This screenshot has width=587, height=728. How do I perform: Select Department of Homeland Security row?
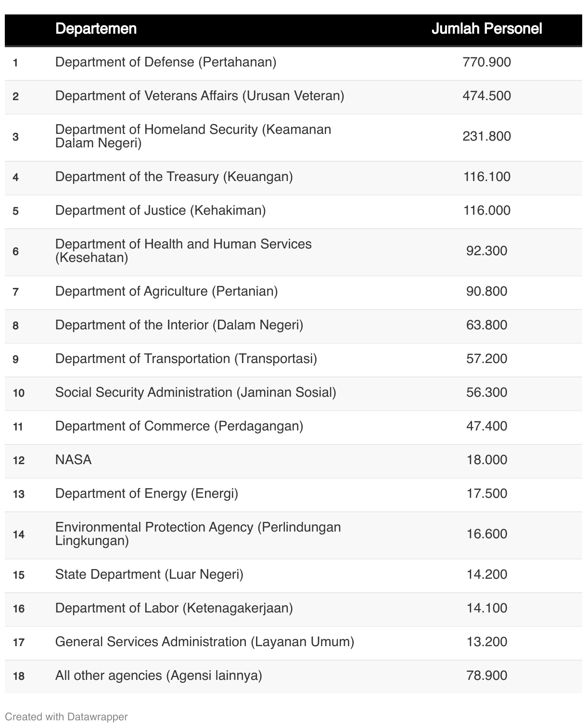(x=193, y=136)
